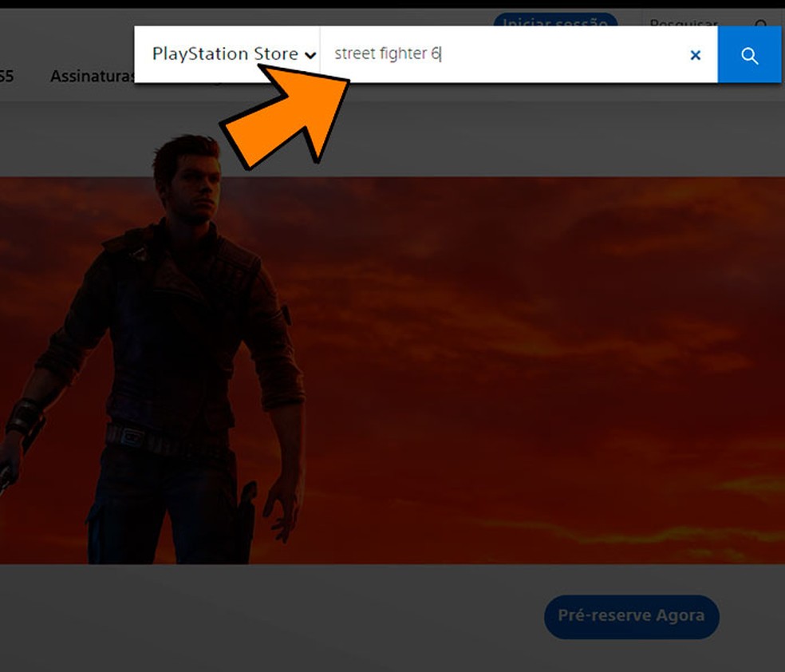Click the Pré-reserve Agora button
The width and height of the screenshot is (785, 672).
click(631, 616)
